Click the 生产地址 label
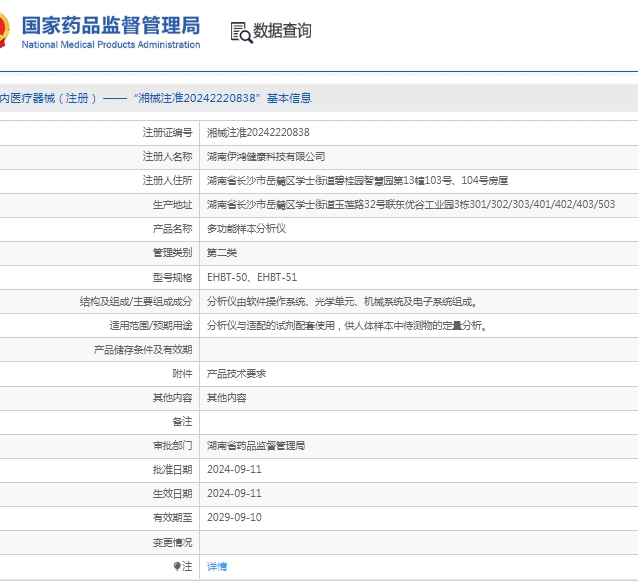Screen dimensions: 638x584 173,204
